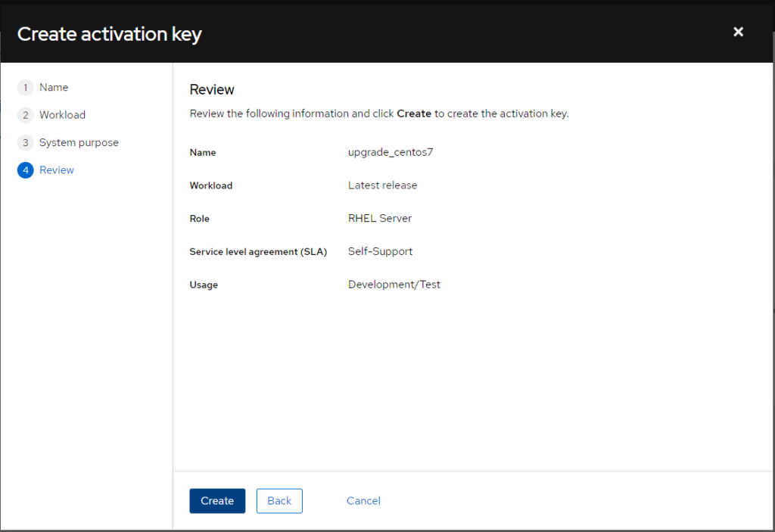Click the Latest release workload value

click(x=382, y=185)
